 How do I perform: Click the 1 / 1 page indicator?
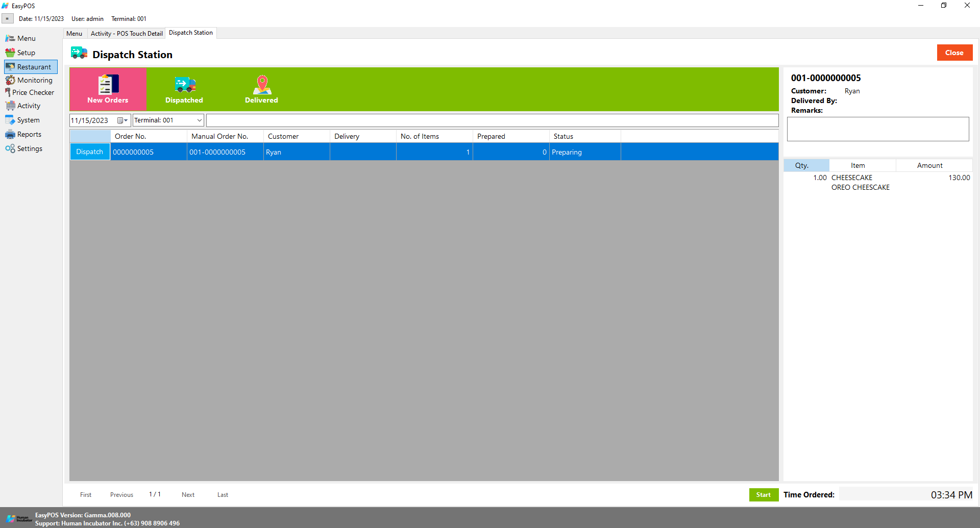[155, 494]
